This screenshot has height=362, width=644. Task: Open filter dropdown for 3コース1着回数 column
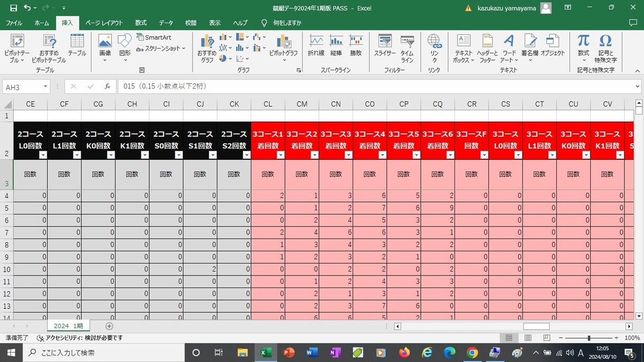point(281,155)
